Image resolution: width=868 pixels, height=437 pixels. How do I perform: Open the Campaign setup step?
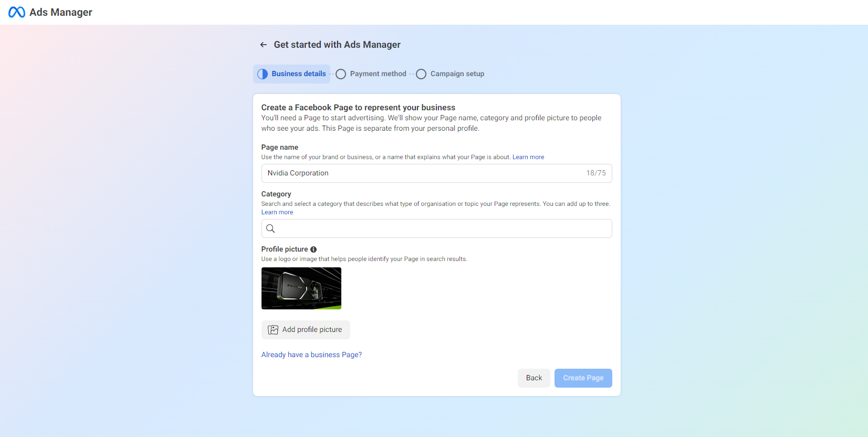pos(450,74)
